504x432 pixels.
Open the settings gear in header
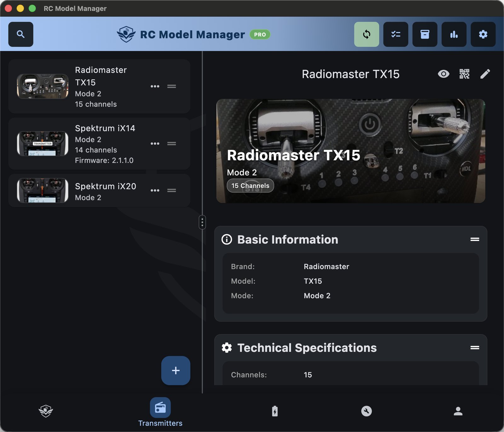(x=483, y=34)
